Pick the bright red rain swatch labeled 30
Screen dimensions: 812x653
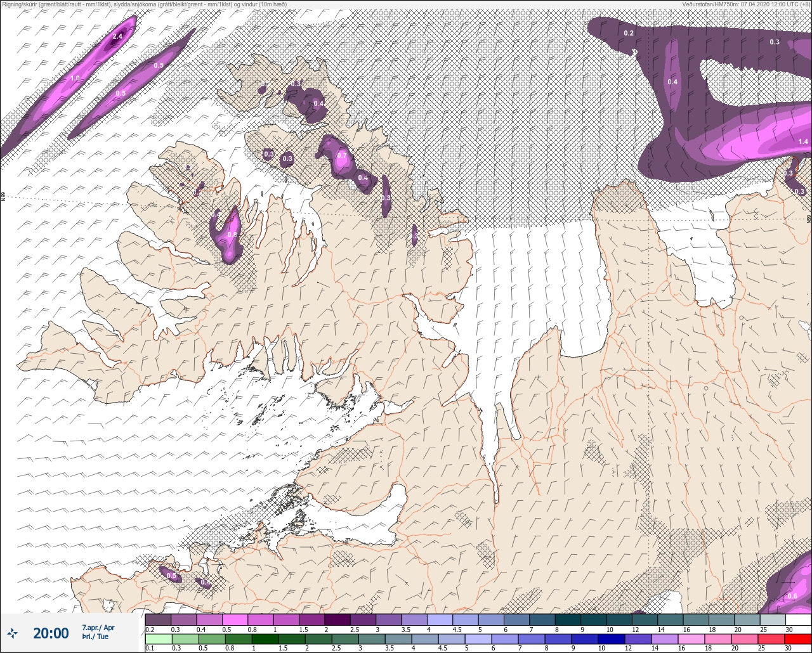798,638
